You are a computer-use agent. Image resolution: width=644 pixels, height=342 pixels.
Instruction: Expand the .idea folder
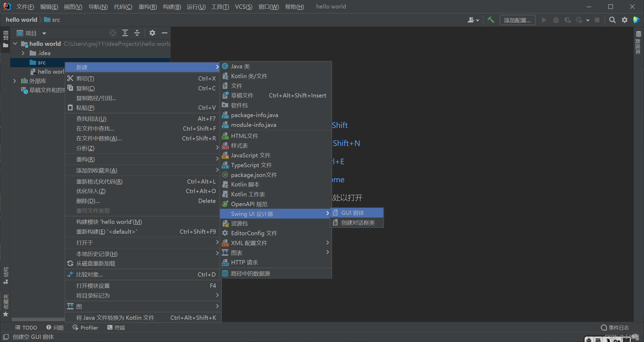coord(23,53)
